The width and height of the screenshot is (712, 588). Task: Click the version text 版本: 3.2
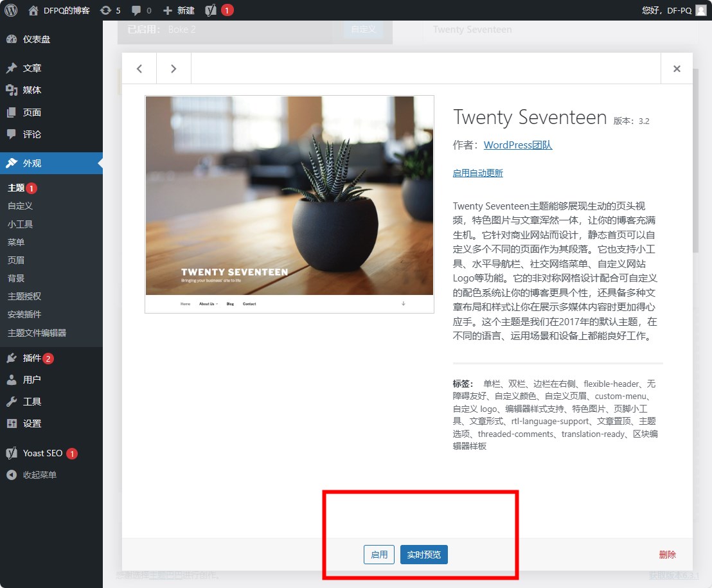tap(631, 121)
